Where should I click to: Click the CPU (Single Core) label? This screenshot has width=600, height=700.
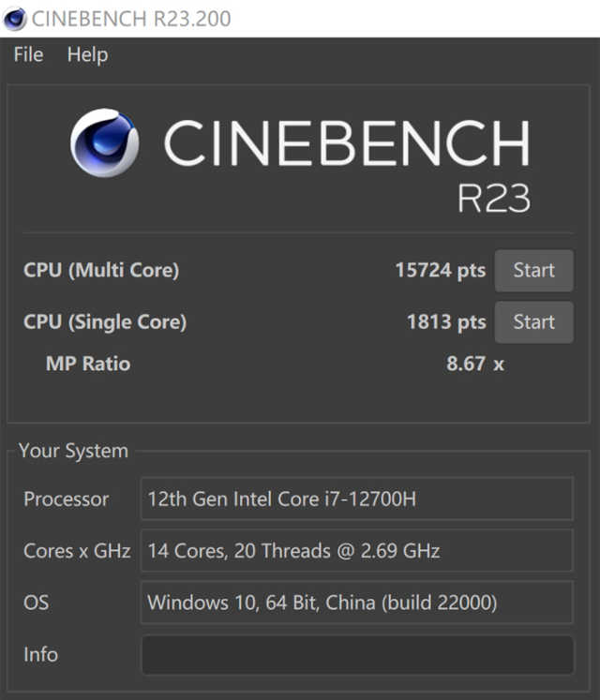coord(105,322)
